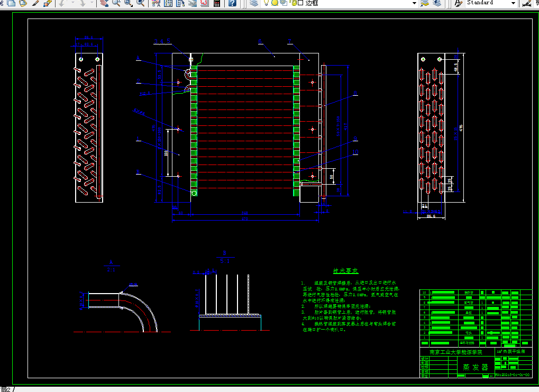The height and width of the screenshot is (392, 539).
Task: Activate the Pan hand tool
Action: [x=104, y=3]
